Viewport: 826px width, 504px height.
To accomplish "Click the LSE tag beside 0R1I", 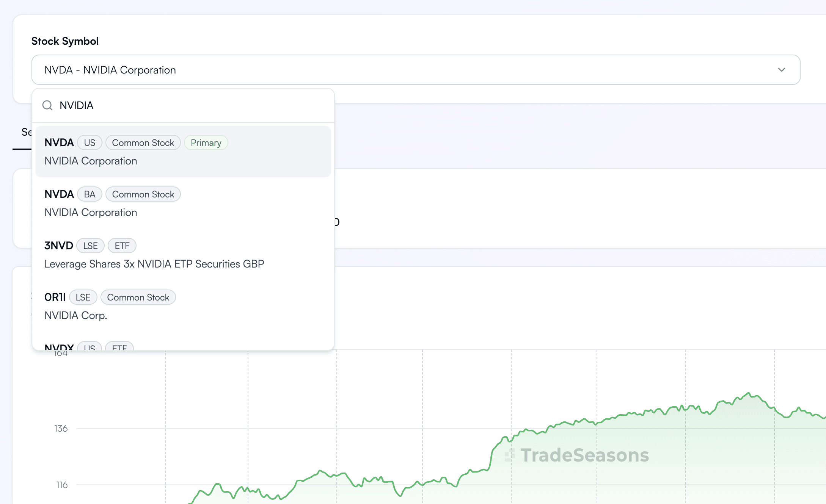I will coord(83,297).
